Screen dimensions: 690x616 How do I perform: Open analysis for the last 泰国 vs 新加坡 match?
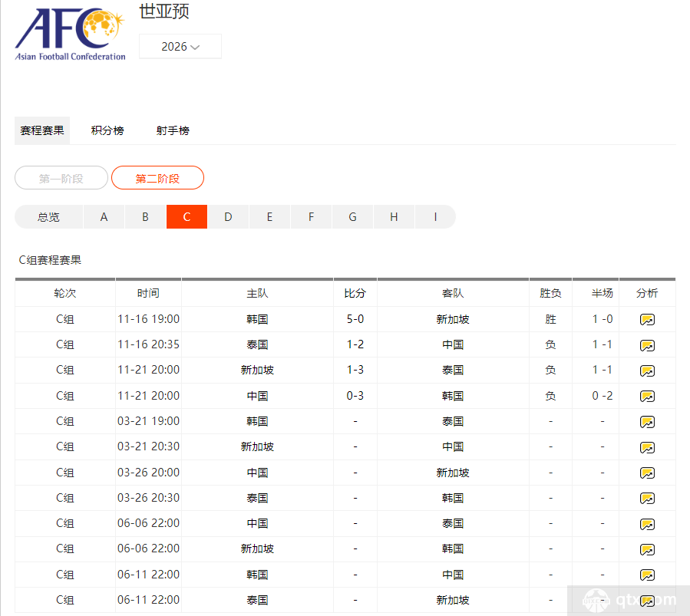(647, 600)
